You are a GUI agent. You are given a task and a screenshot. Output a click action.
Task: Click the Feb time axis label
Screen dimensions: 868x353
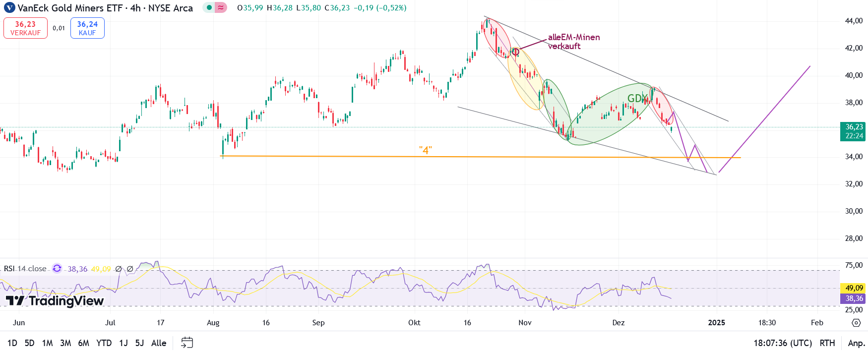(x=817, y=323)
